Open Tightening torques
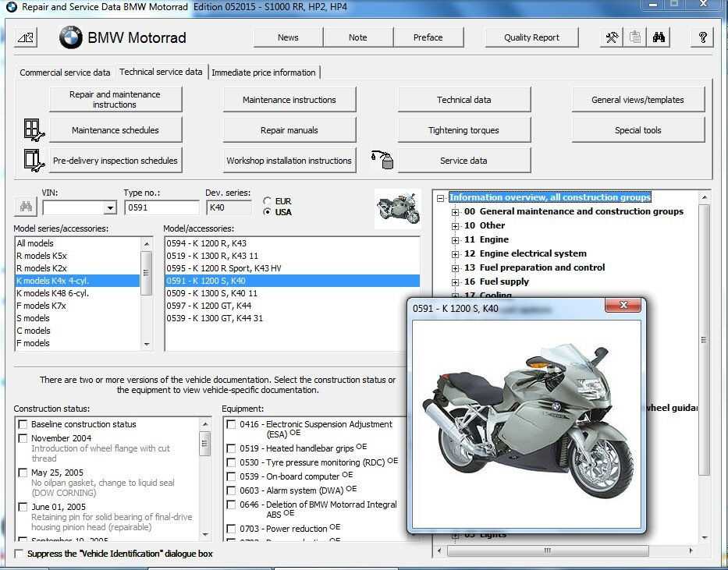This screenshot has height=570, width=728. click(x=463, y=130)
